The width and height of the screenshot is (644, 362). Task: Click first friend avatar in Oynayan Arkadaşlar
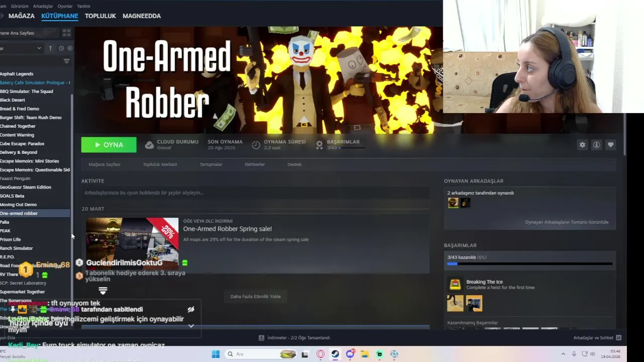click(x=453, y=203)
